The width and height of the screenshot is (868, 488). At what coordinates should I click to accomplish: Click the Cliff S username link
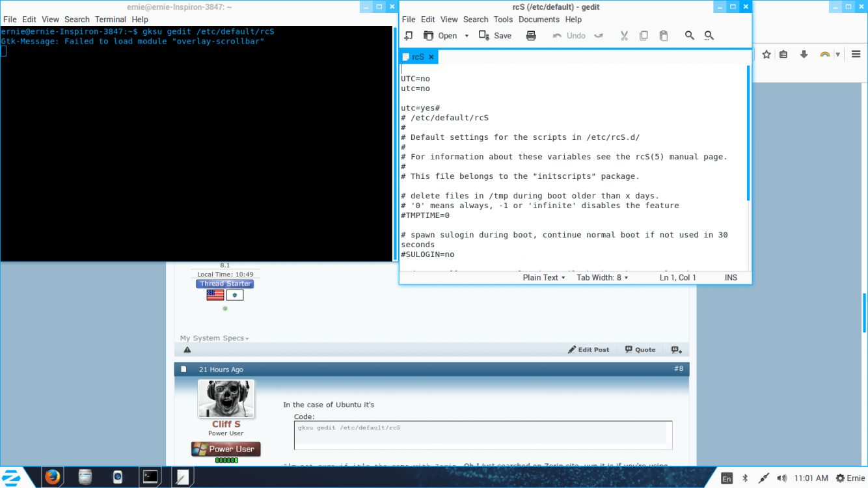[x=226, y=424]
